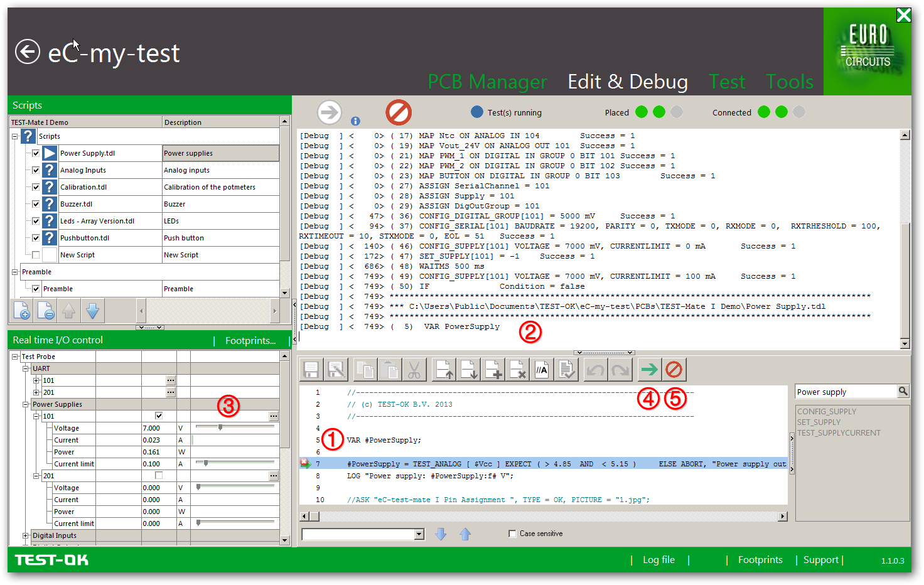Click the save-as floppy with pencil icon

[337, 370]
